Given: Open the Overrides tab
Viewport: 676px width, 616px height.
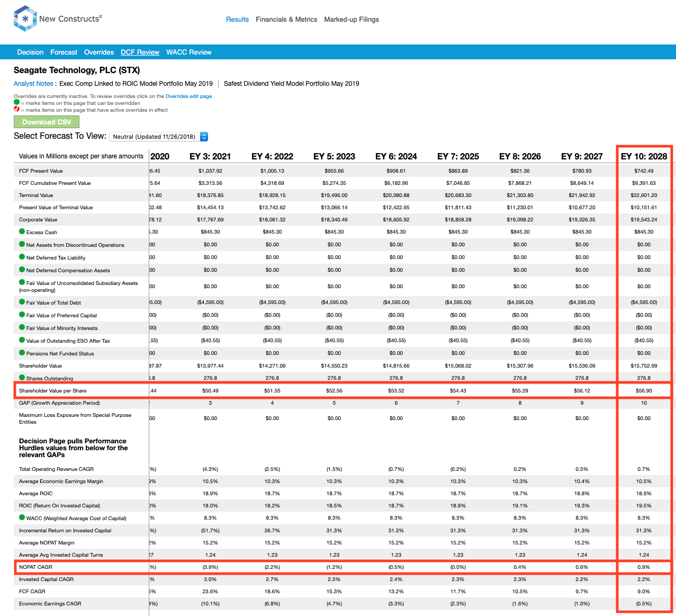Looking at the screenshot, I should click(99, 52).
